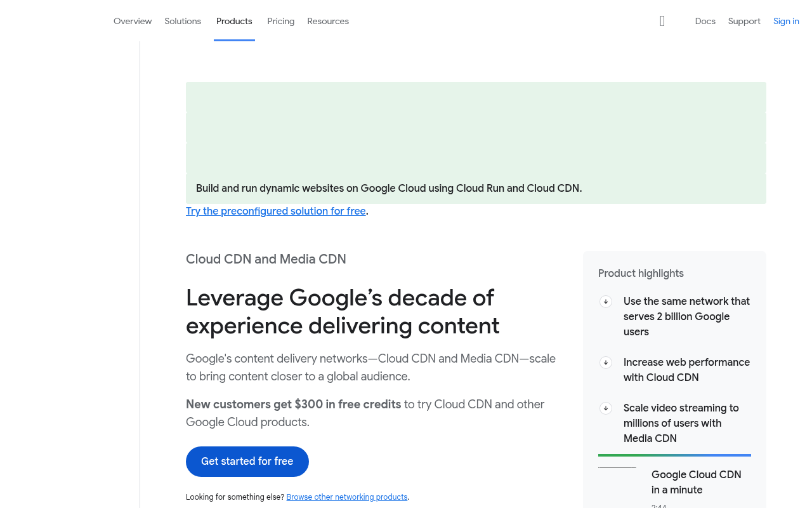Jump to 'Increase web performance with Cloud CDN' highlight
This screenshot has width=812, height=508.
point(686,370)
